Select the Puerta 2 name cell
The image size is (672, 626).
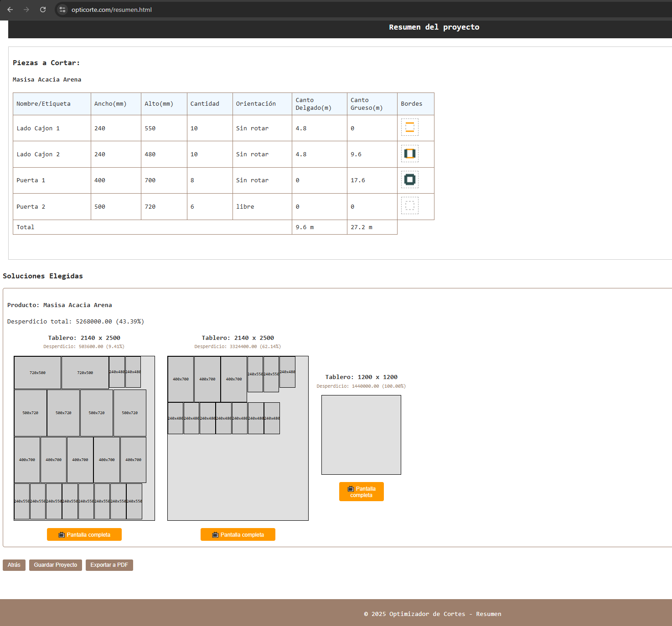pyautogui.click(x=52, y=207)
